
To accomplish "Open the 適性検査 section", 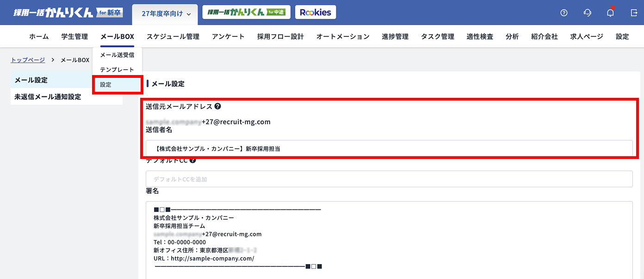I will [479, 36].
